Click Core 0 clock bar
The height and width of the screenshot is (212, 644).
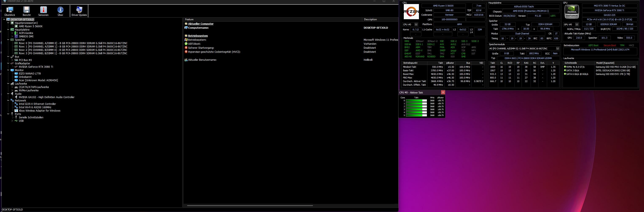(x=416, y=101)
